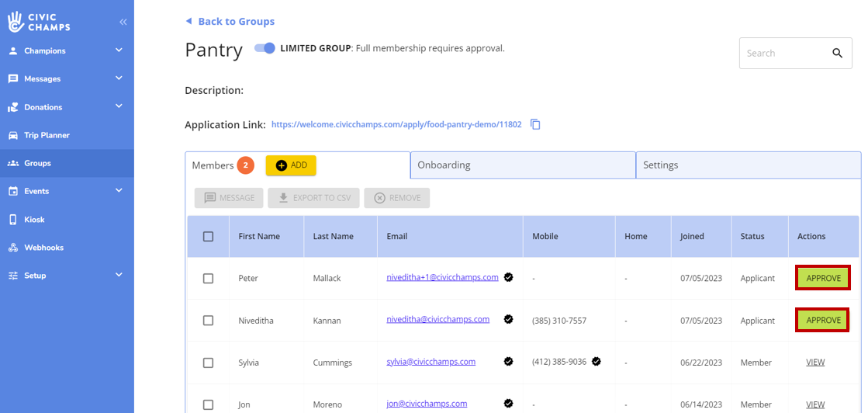Expand the Champions sidebar menu

119,50
